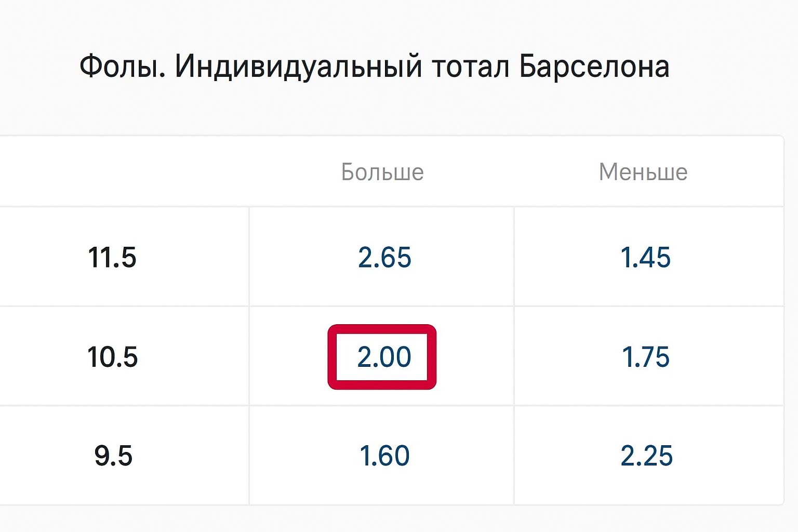Image resolution: width=798 pixels, height=532 pixels.
Task: Pick the lowest odds in Больше column
Action: coord(384,456)
